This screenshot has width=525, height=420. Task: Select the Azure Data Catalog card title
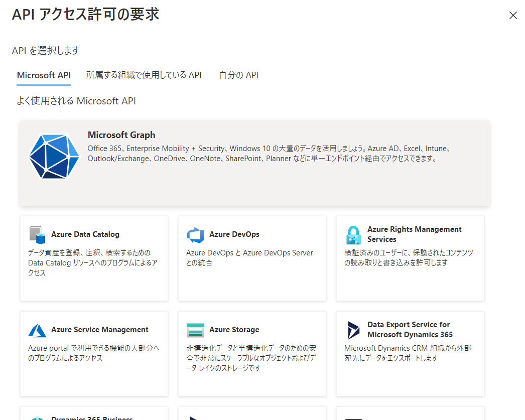click(x=85, y=234)
